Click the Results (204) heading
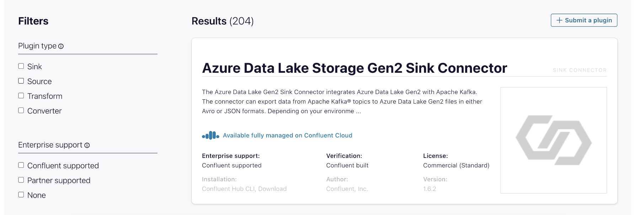The height and width of the screenshot is (215, 644). point(222,21)
